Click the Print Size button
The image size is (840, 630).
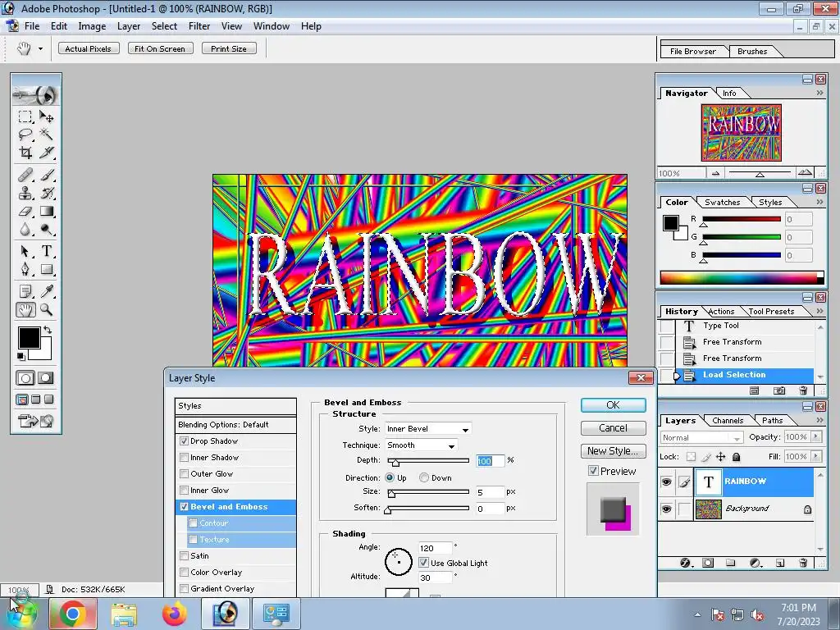point(229,48)
